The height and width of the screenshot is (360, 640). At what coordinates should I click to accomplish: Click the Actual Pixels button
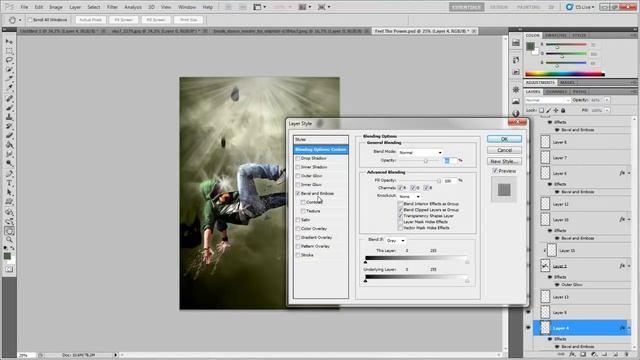coord(91,20)
